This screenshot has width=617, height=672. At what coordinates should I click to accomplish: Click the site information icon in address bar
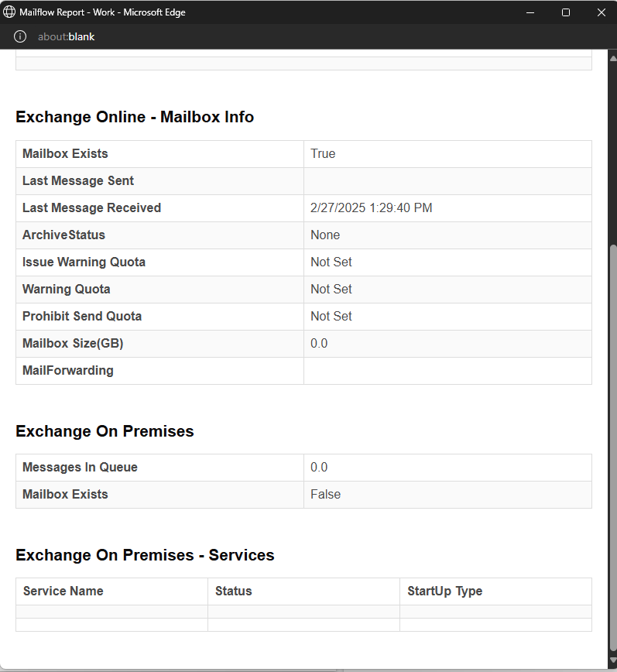pyautogui.click(x=19, y=36)
